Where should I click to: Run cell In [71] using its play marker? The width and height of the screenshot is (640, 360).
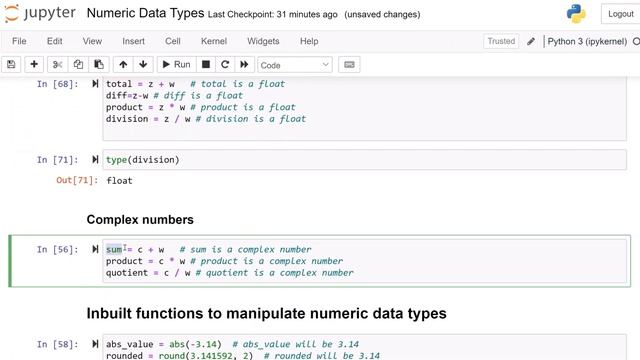95,160
